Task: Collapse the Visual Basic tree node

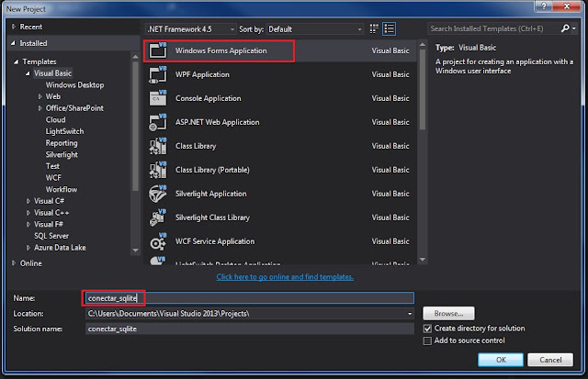Action: tap(28, 73)
